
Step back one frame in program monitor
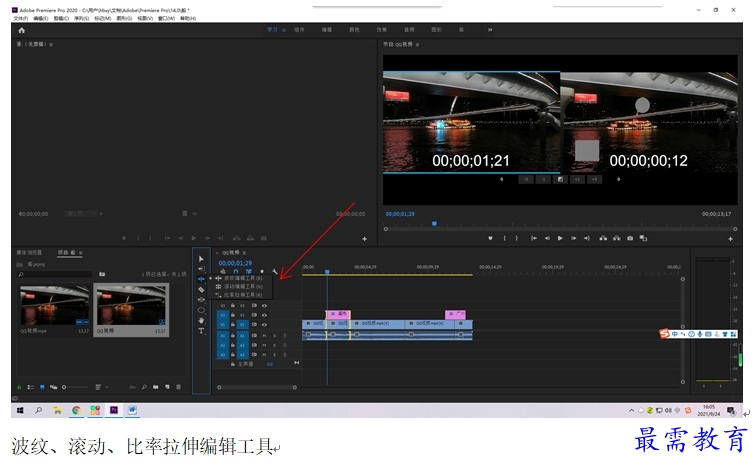coord(547,238)
